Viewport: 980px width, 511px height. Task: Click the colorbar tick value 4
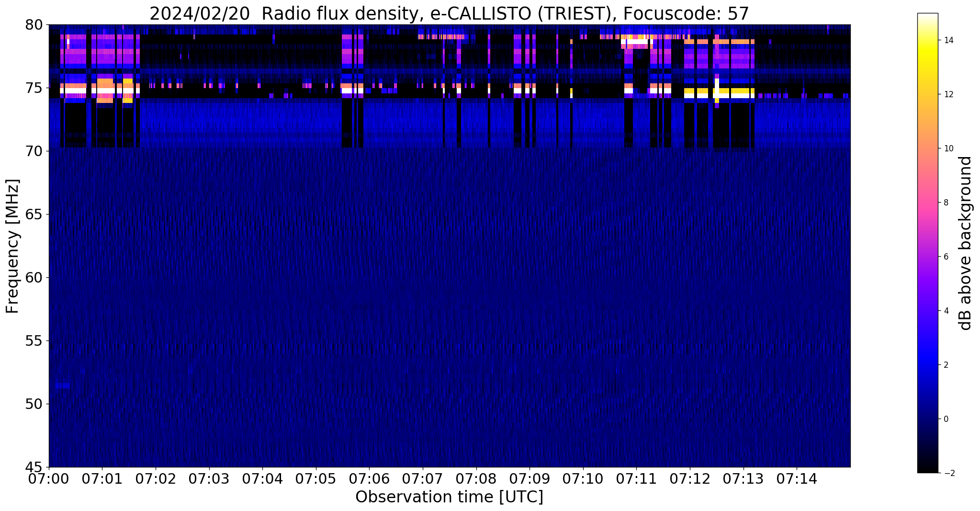coord(946,311)
